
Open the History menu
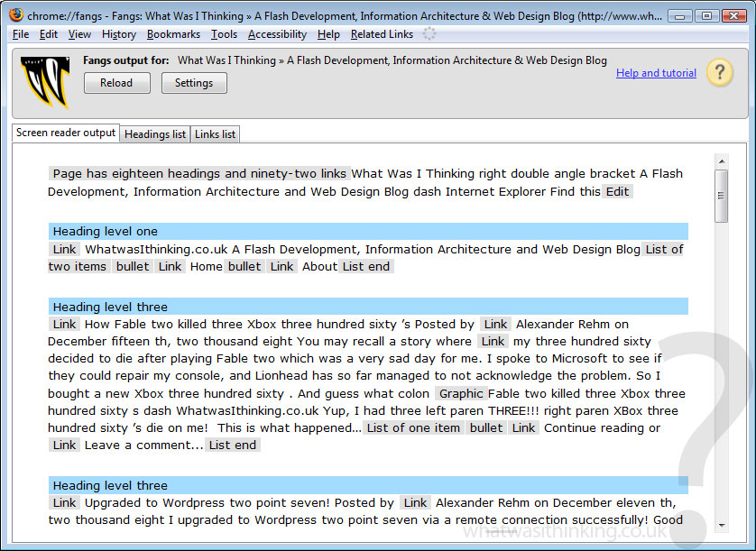tap(118, 34)
